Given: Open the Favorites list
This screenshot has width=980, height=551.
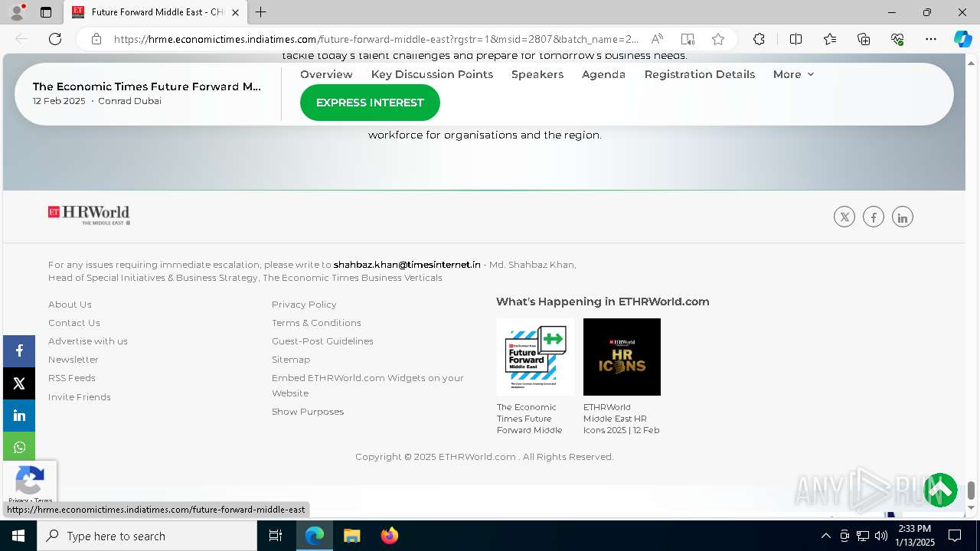Looking at the screenshot, I should coord(830,39).
